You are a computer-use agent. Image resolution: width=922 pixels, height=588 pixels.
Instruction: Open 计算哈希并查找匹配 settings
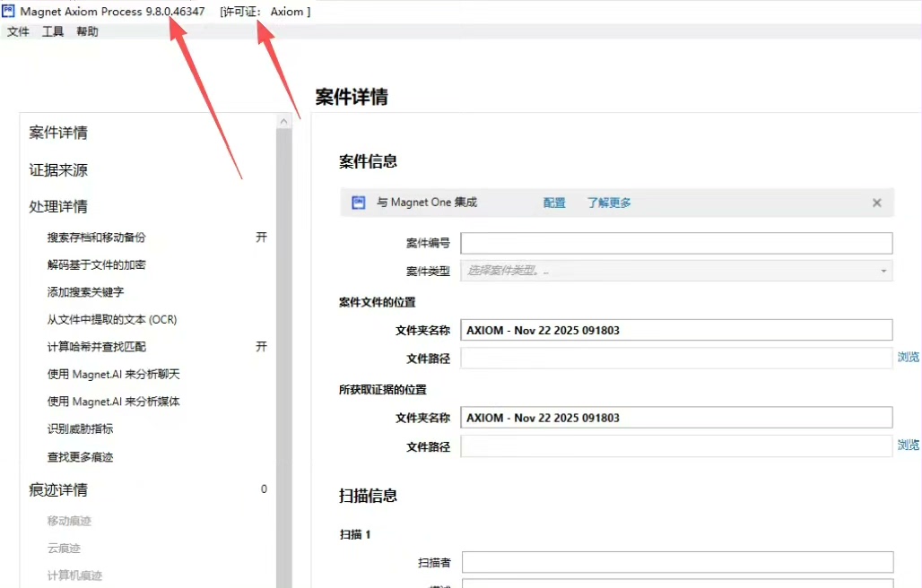[97, 347]
